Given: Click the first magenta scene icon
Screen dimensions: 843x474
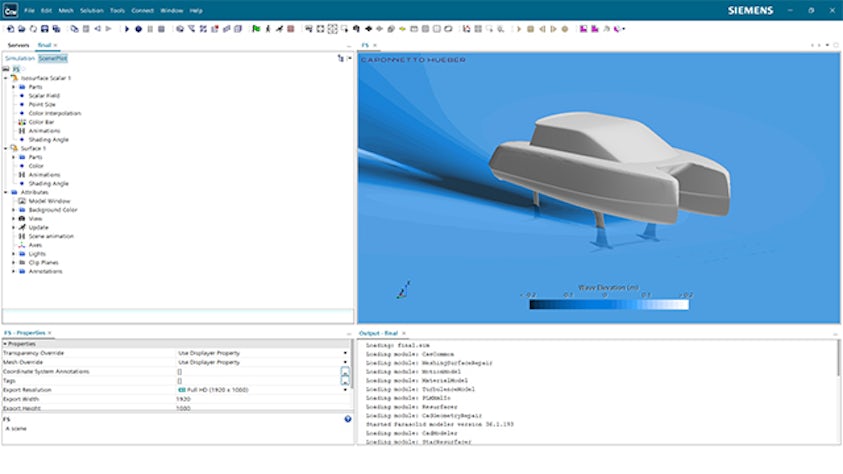Looking at the screenshot, I should (x=583, y=29).
